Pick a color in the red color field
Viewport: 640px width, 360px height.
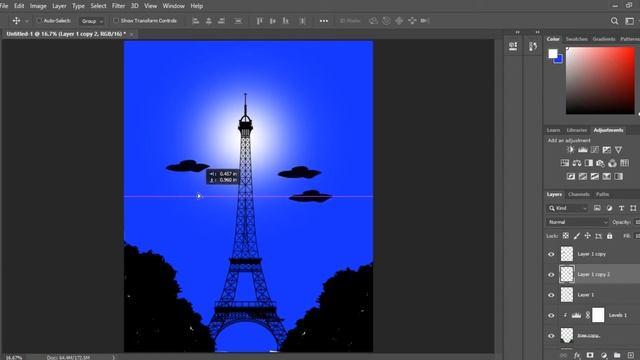click(600, 80)
